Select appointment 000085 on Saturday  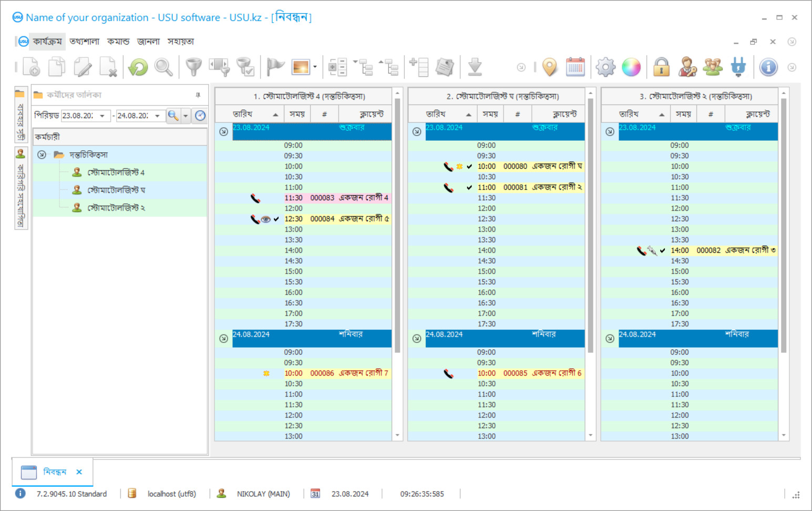click(497, 373)
